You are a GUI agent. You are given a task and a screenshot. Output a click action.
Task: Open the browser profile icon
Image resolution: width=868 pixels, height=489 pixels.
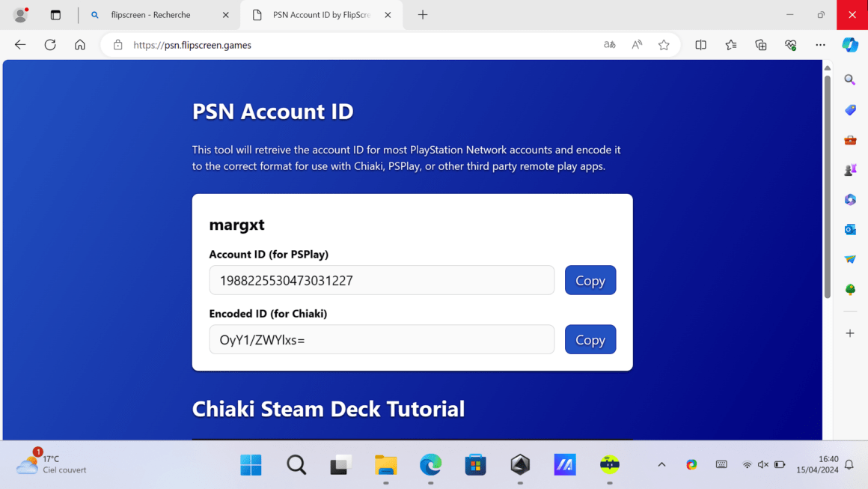tap(20, 15)
